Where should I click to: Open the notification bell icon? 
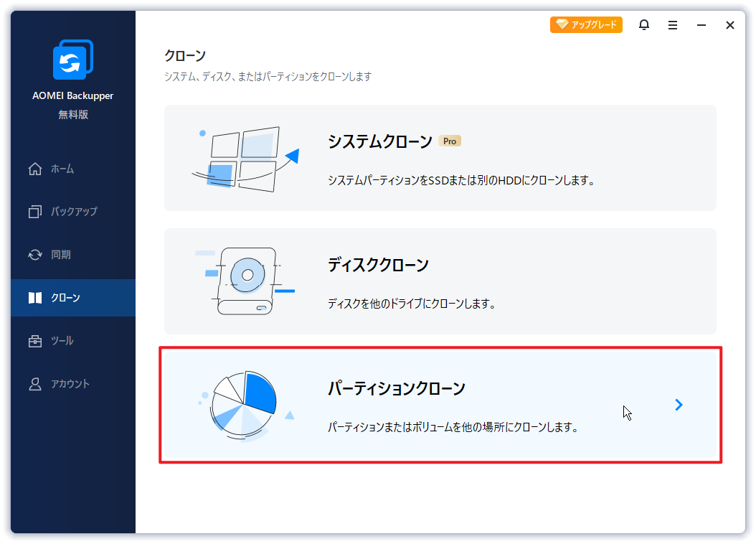pyautogui.click(x=643, y=24)
